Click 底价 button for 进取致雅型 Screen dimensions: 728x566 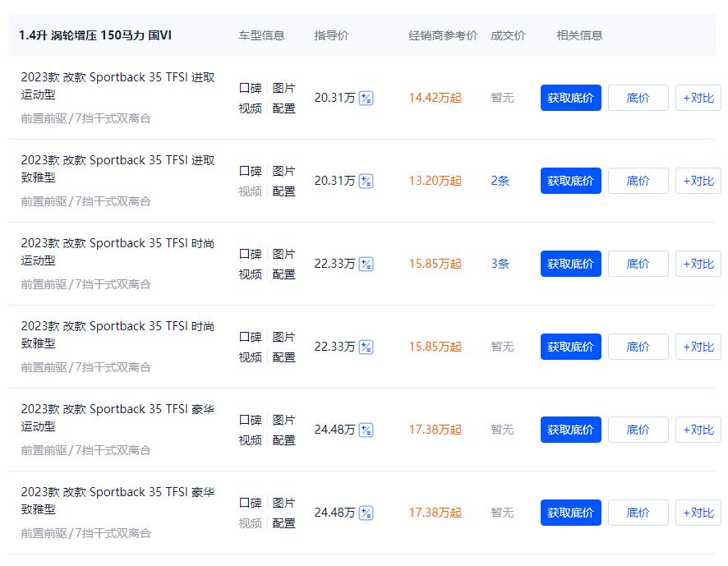pos(638,180)
